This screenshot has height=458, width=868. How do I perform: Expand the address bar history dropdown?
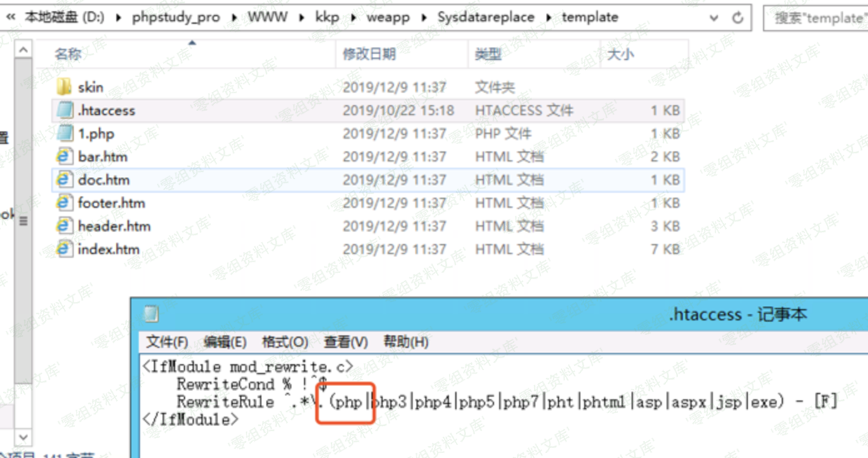tap(714, 18)
